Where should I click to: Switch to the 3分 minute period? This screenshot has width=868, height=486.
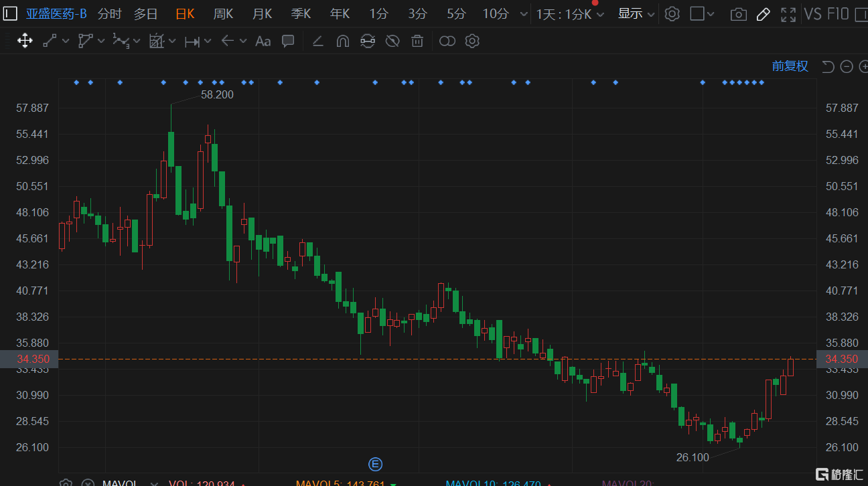pyautogui.click(x=417, y=13)
